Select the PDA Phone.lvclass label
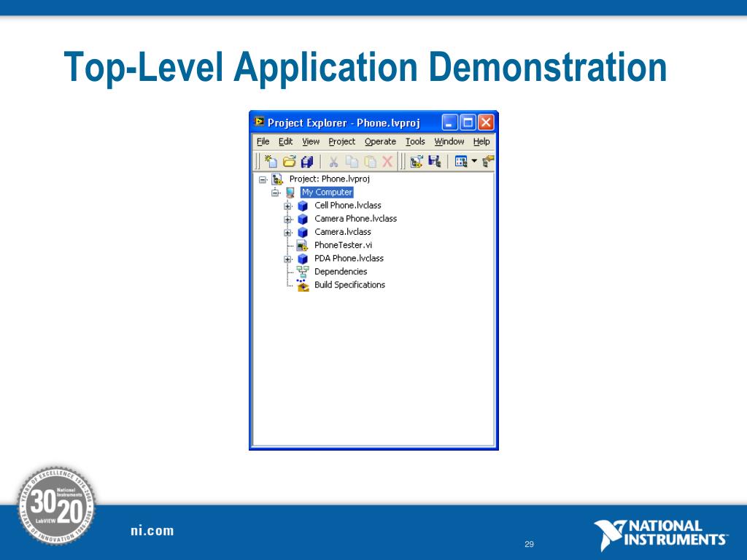Image resolution: width=747 pixels, height=560 pixels. click(x=349, y=258)
